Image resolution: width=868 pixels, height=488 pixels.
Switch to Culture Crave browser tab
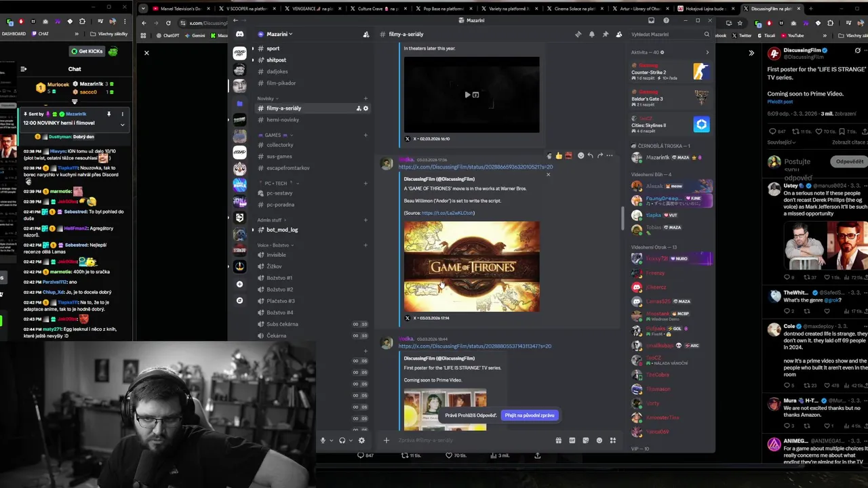(376, 9)
